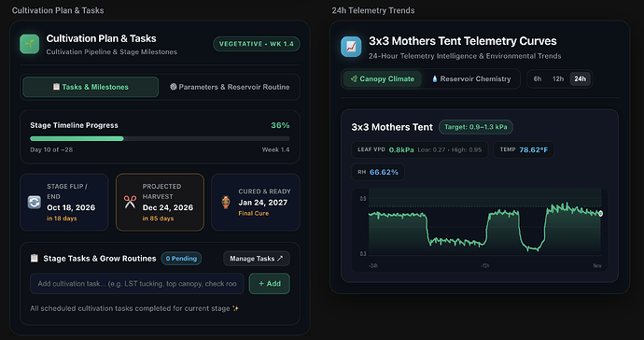
Task: Click the "-24h" chart axis label
Action: coord(373,266)
